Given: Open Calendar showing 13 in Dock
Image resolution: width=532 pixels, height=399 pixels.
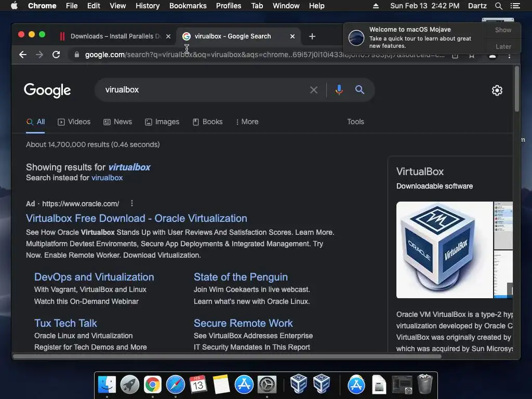Looking at the screenshot, I should pos(198,384).
